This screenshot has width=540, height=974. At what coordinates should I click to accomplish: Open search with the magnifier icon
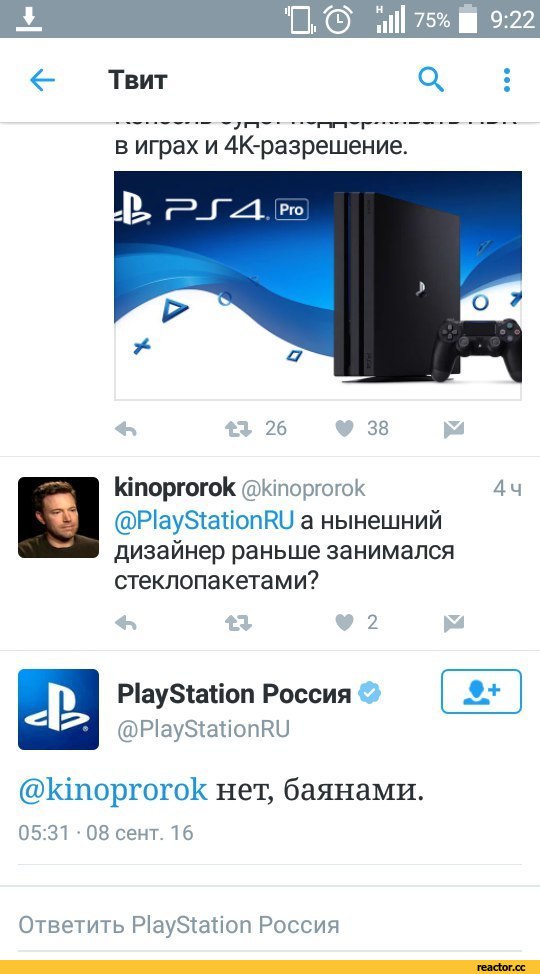pos(431,80)
